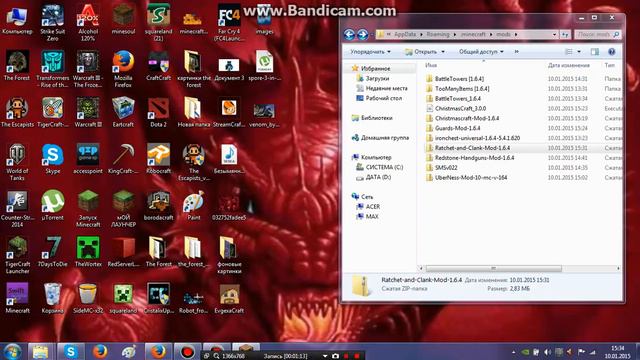Launch World of Tanks shortcut
Viewport: 640px width, 360px height.
(17, 162)
